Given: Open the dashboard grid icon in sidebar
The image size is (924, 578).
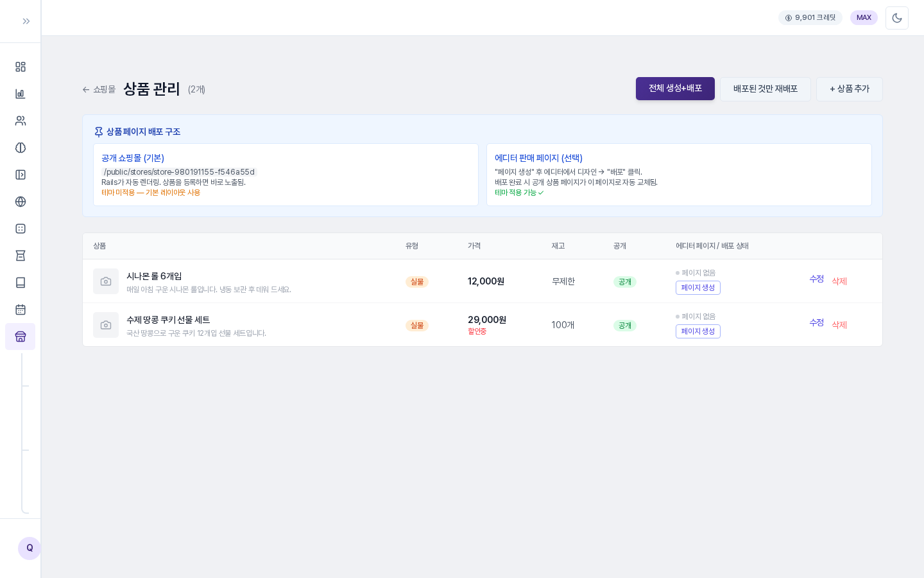Looking at the screenshot, I should pyautogui.click(x=21, y=67).
